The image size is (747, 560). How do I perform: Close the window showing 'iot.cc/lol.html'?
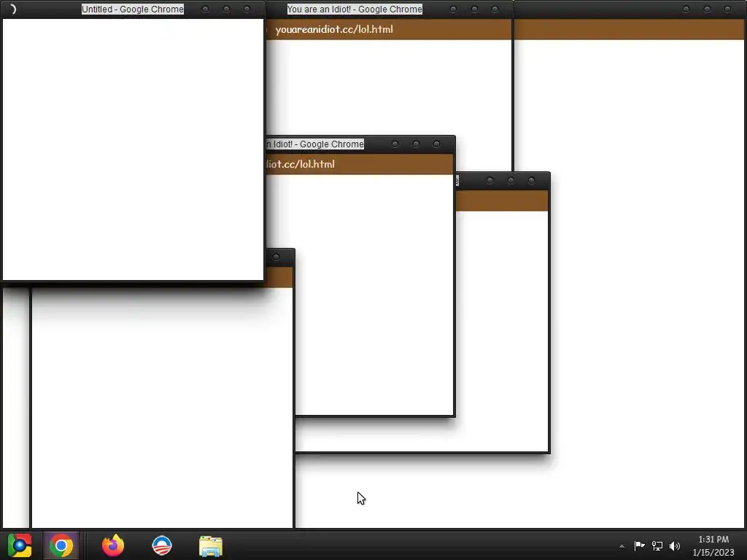(x=436, y=144)
